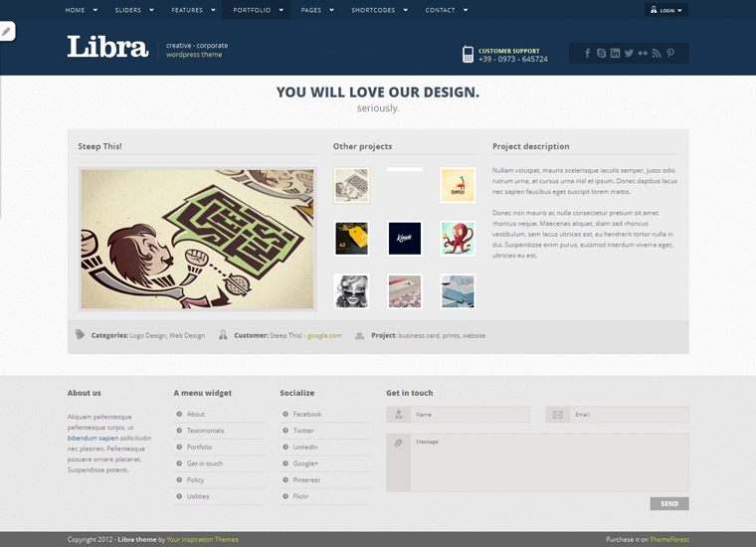Click the LinkedIn icon in the header
This screenshot has width=756, height=547.
(616, 54)
